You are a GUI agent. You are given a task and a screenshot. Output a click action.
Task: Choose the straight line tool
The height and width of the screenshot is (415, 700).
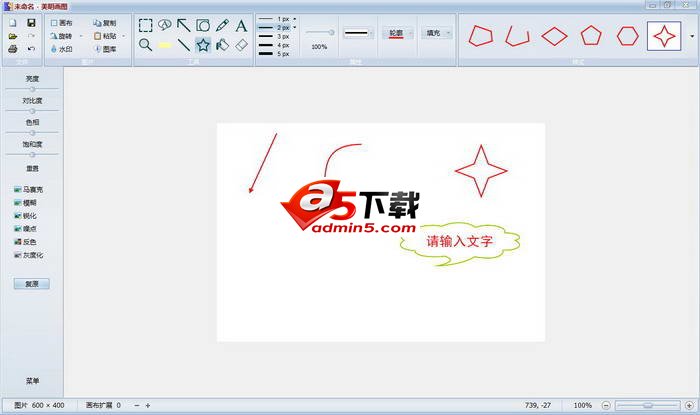click(183, 45)
